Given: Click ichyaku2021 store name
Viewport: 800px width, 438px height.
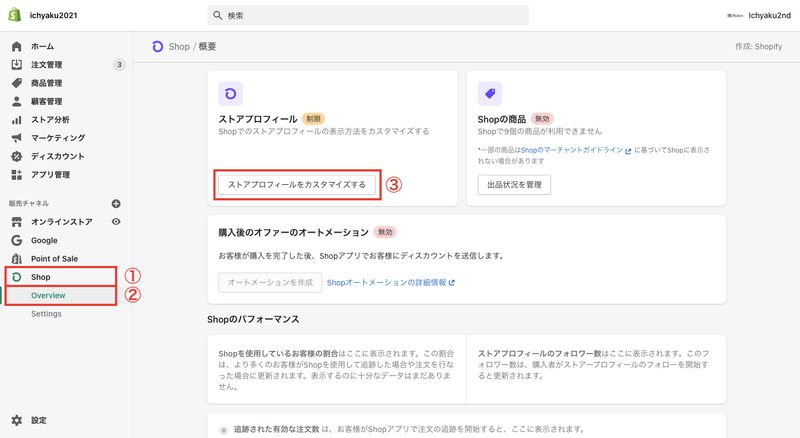Looking at the screenshot, I should pos(54,15).
